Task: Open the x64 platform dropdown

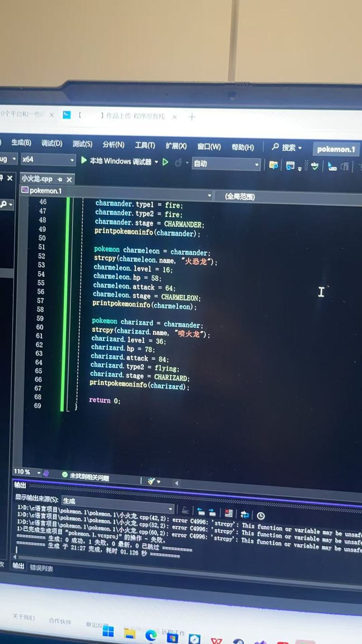Action: coord(48,159)
